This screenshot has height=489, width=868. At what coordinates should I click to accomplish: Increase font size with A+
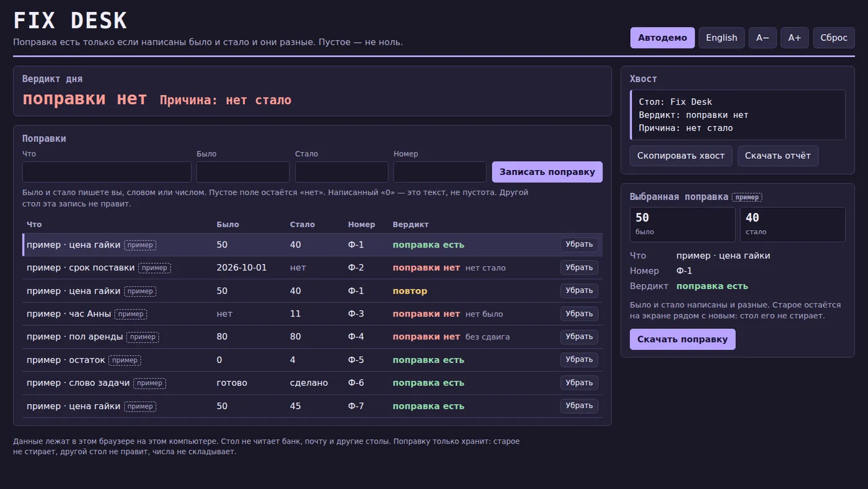pyautogui.click(x=794, y=38)
